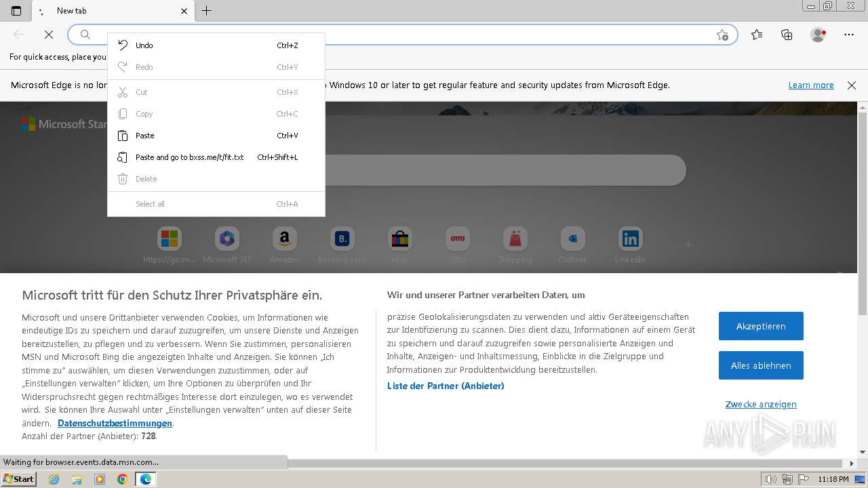This screenshot has height=488, width=868.
Task: Add a new quick link site
Action: tap(688, 245)
